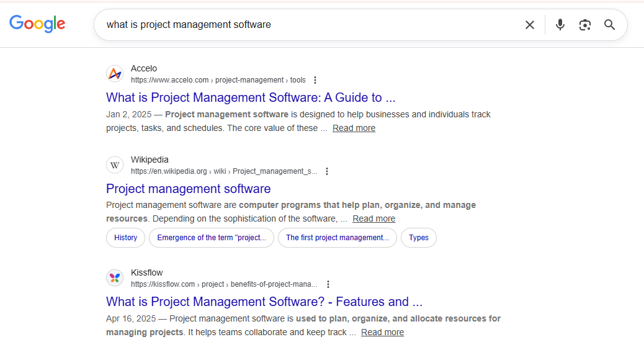Click the Kissflow butterfly favicon
Screen dimensions: 644x360
(x=115, y=278)
